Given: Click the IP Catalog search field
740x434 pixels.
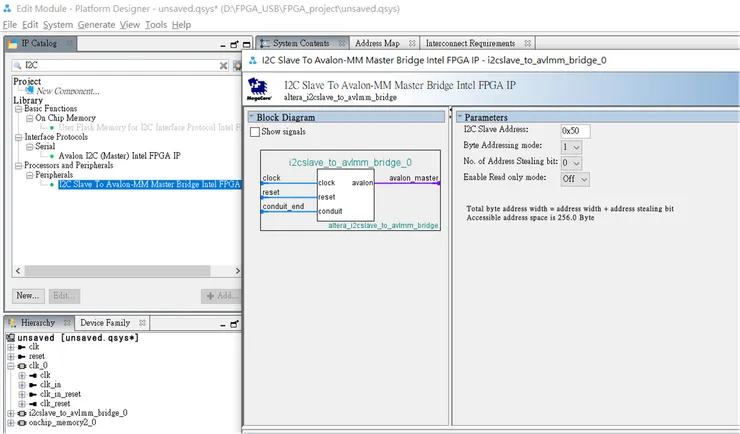Looking at the screenshot, I should 121,65.
